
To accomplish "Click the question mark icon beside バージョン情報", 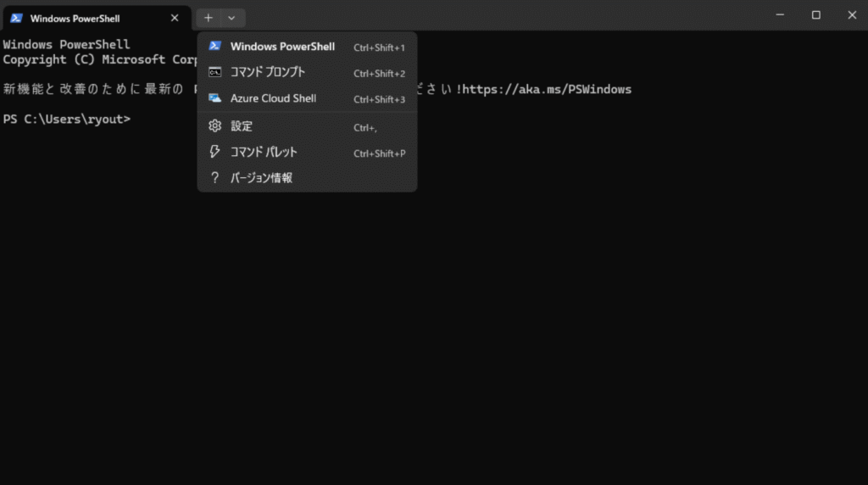I will coord(215,178).
